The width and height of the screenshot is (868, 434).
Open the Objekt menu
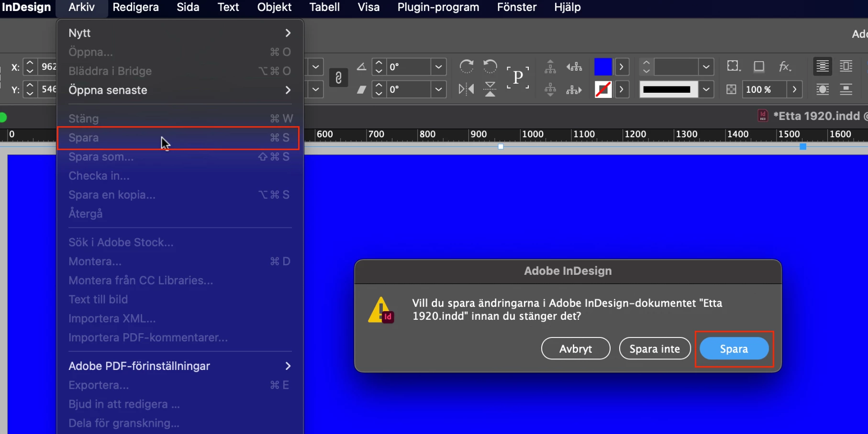[274, 7]
